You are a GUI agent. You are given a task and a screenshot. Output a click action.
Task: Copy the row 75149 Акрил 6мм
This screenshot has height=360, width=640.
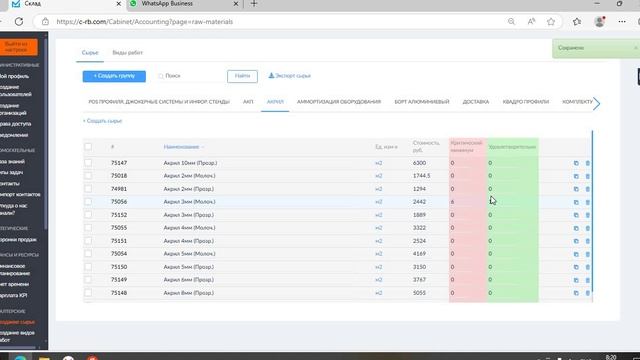point(576,280)
